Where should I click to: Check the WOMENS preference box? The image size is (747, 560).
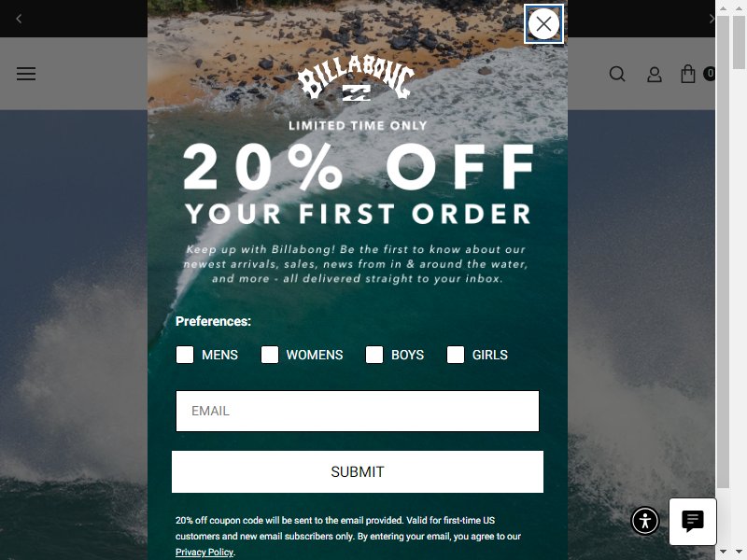pos(270,355)
